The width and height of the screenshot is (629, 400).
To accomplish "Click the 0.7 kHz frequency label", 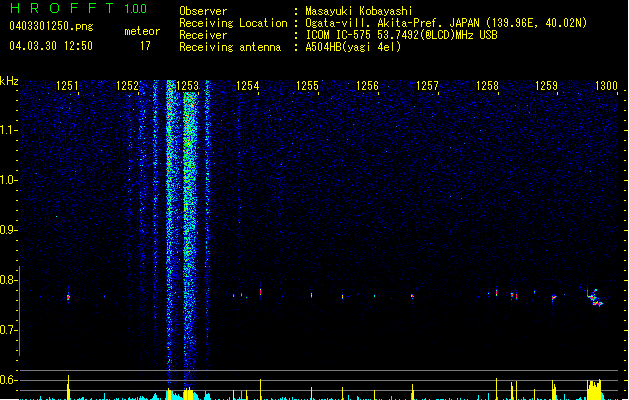I will point(8,330).
